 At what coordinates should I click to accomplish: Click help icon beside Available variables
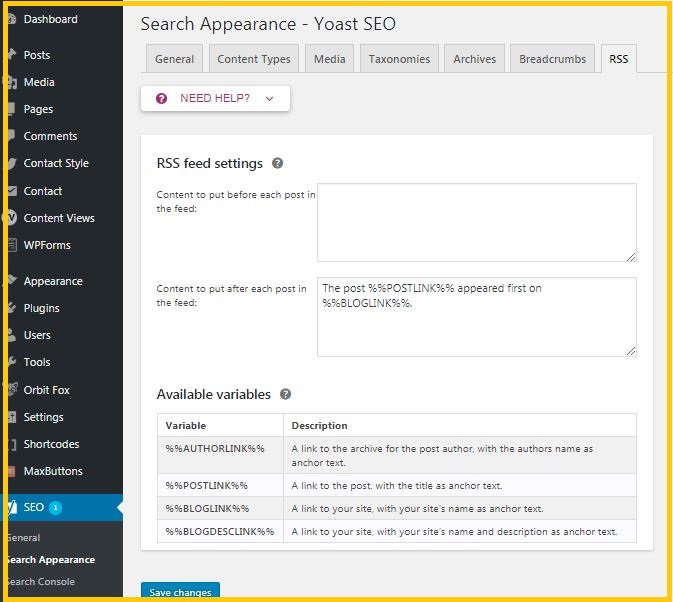coord(285,394)
